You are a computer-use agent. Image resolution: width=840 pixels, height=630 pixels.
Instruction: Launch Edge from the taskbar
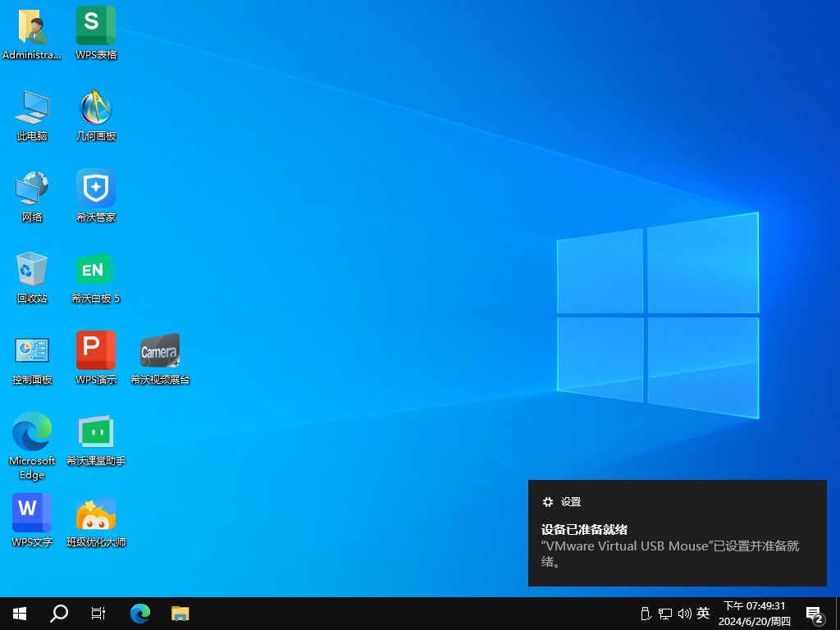(x=140, y=614)
